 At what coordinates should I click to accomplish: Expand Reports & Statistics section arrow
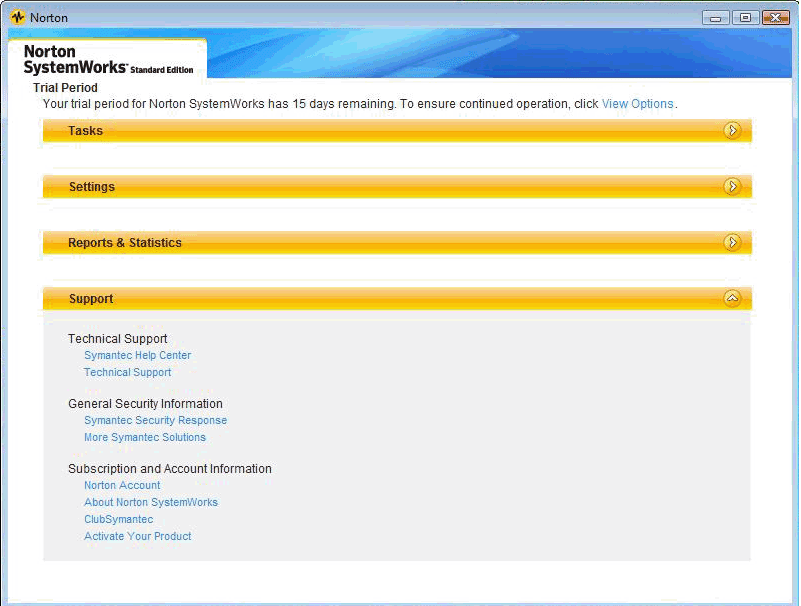pyautogui.click(x=732, y=242)
